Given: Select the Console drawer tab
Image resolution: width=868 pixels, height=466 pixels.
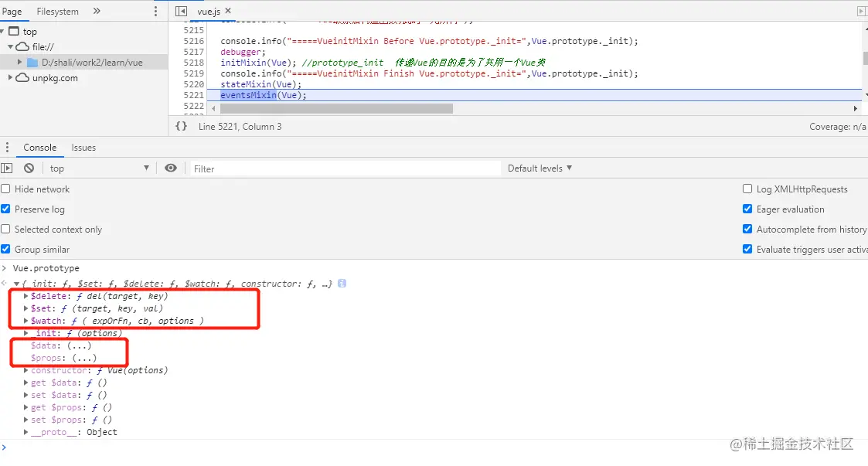Looking at the screenshot, I should point(40,147).
